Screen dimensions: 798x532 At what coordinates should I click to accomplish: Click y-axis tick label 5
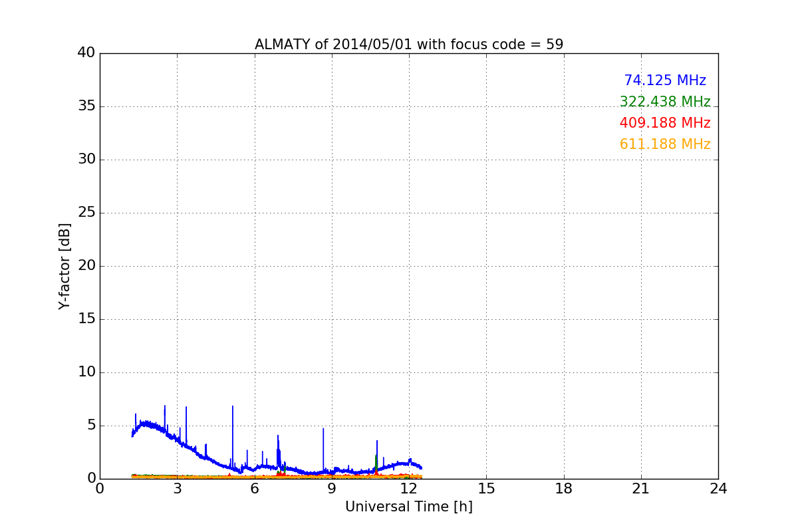pyautogui.click(x=90, y=426)
